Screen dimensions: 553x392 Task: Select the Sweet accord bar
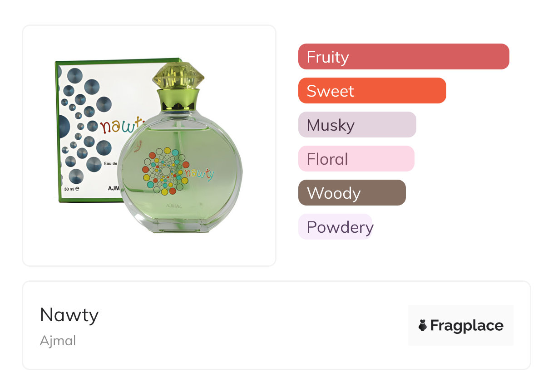372,91
